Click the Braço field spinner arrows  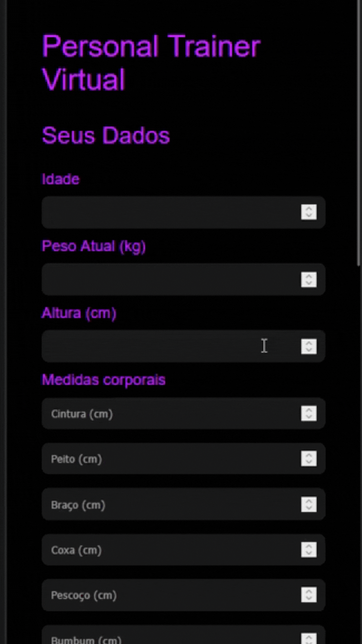point(309,504)
